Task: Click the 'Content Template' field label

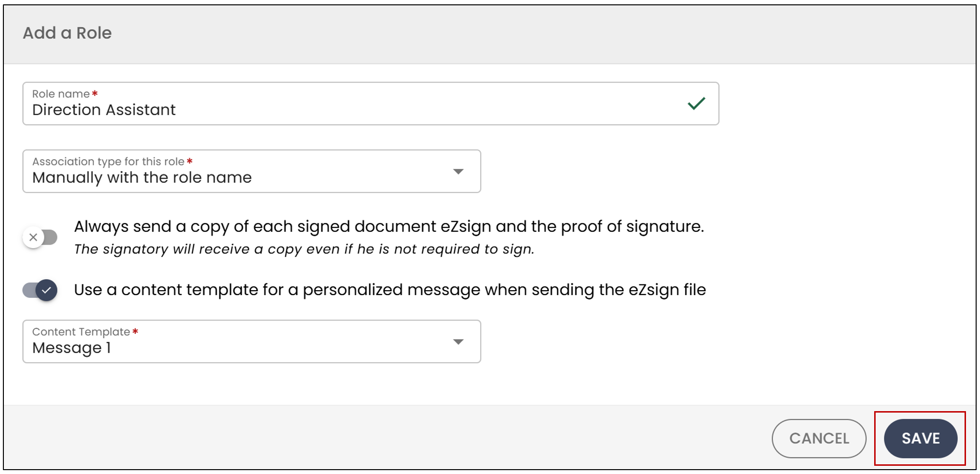Action: pos(81,332)
